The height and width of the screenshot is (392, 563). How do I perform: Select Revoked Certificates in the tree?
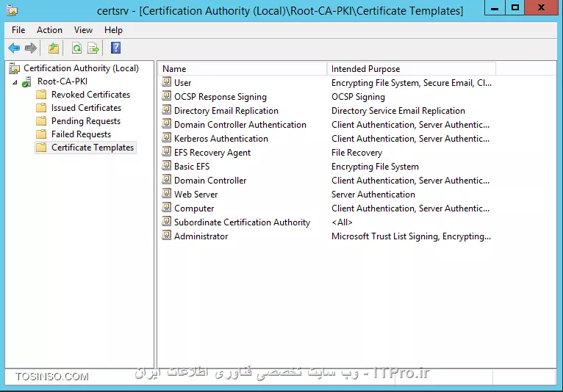coord(90,95)
